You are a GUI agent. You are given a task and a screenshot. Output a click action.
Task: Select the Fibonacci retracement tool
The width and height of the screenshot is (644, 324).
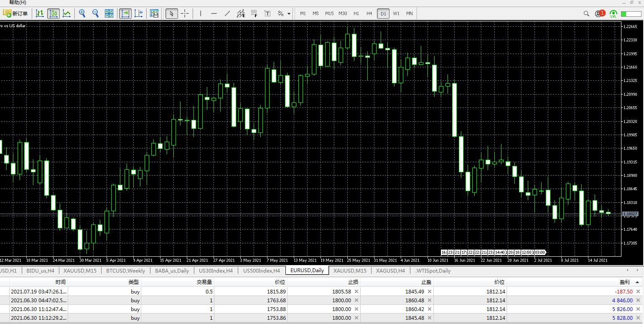pyautogui.click(x=254, y=13)
